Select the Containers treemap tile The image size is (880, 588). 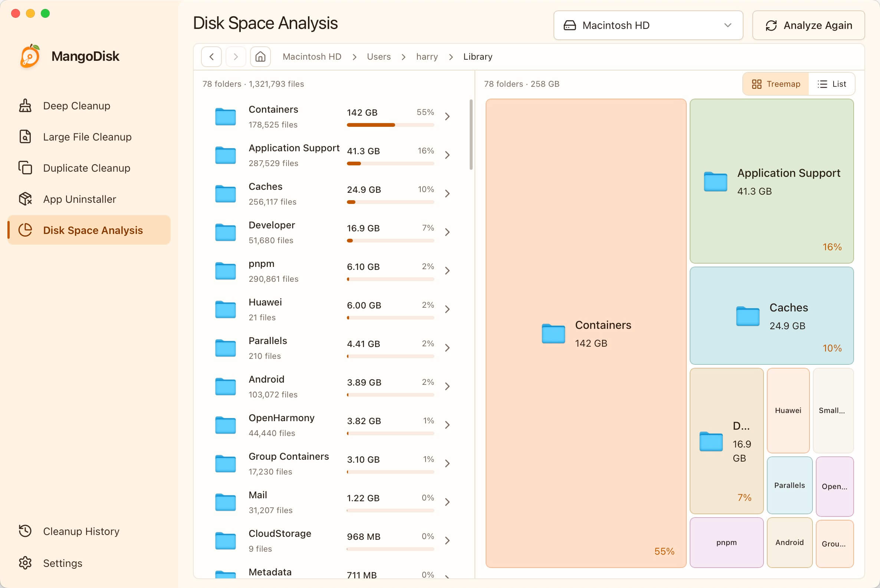[586, 333]
